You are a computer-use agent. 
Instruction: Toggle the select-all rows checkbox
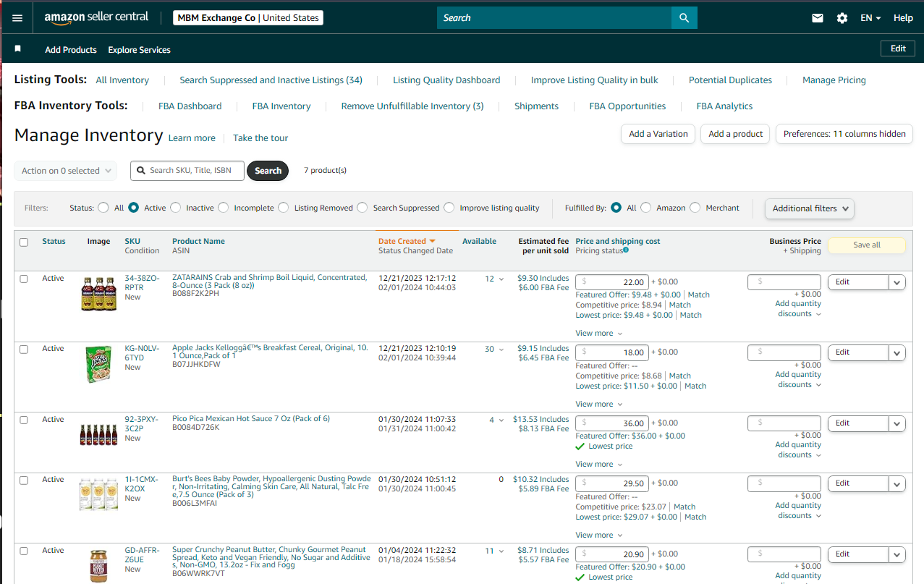[24, 242]
